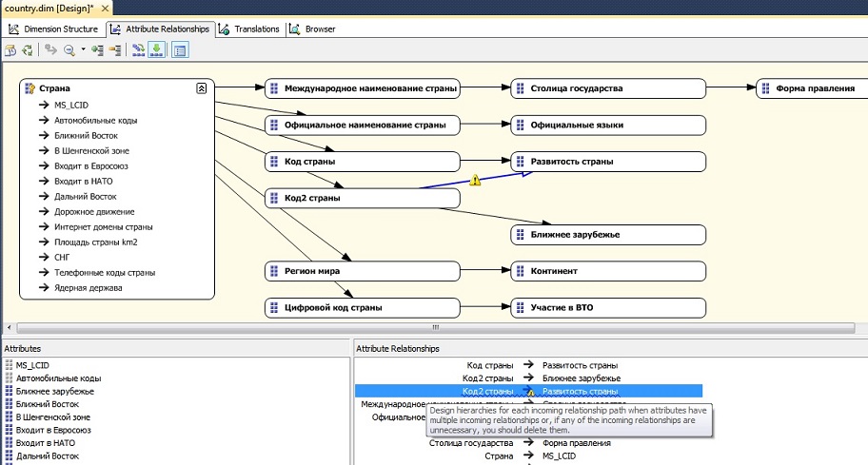Collapse the Страна node with its chevron

tap(202, 87)
